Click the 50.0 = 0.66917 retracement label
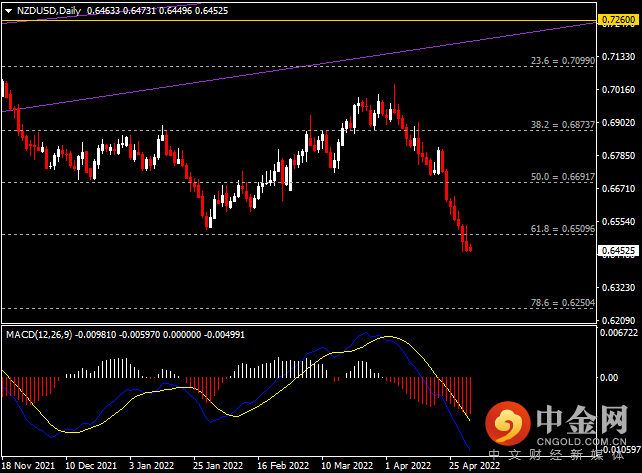The width and height of the screenshot is (642, 473). pyautogui.click(x=563, y=177)
